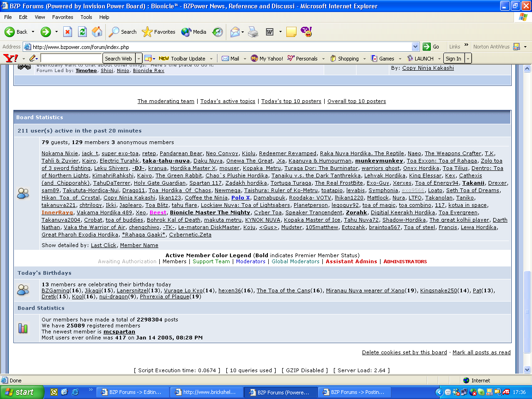The width and height of the screenshot is (532, 399).
Task: Click 'Mark all posts as read'
Action: tap(482, 352)
